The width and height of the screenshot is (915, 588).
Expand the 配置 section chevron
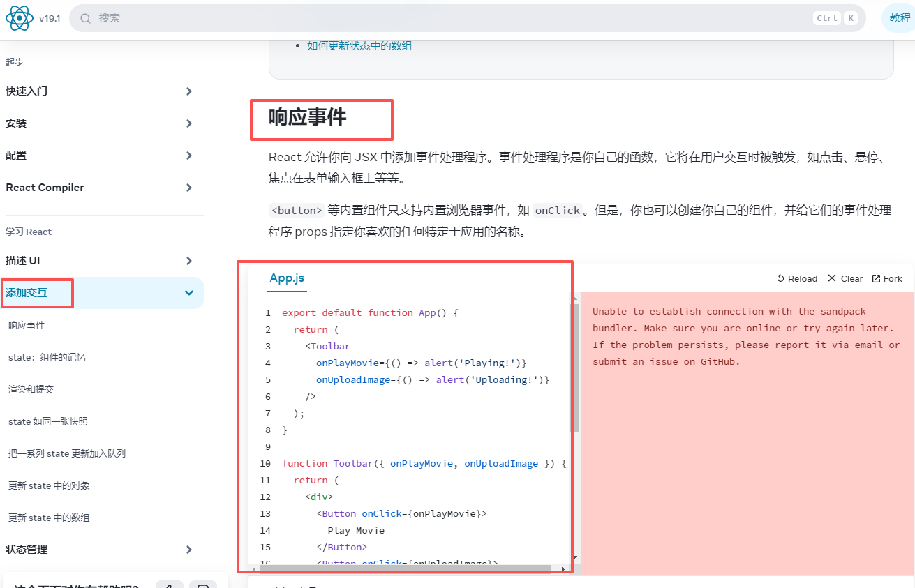click(x=189, y=156)
